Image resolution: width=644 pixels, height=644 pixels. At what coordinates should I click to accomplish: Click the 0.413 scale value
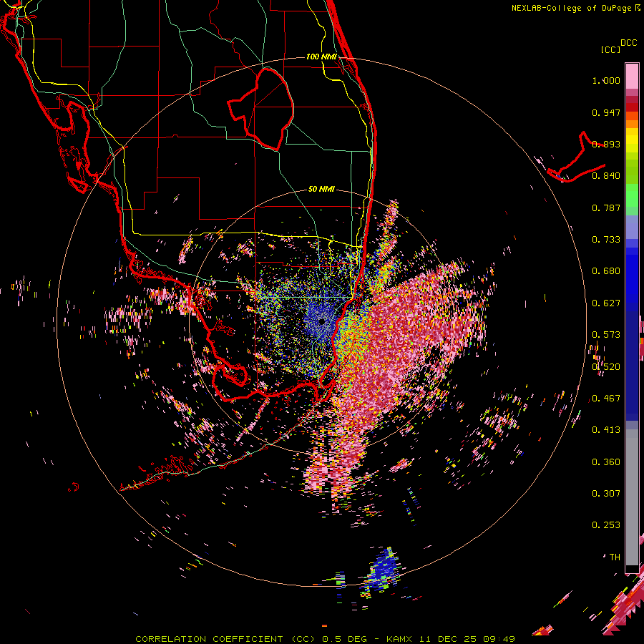(606, 430)
